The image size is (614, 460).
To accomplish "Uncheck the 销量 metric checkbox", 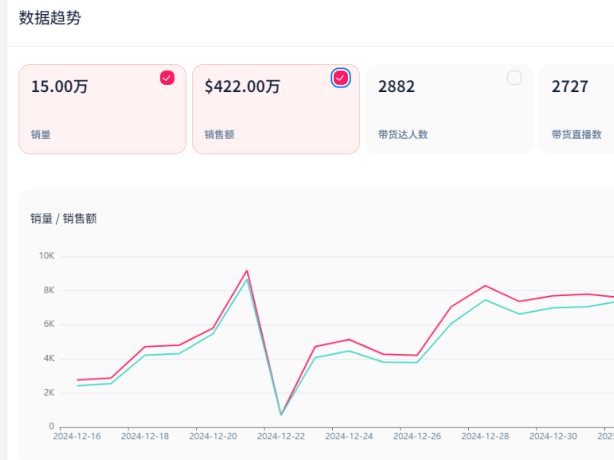I will 167,78.
